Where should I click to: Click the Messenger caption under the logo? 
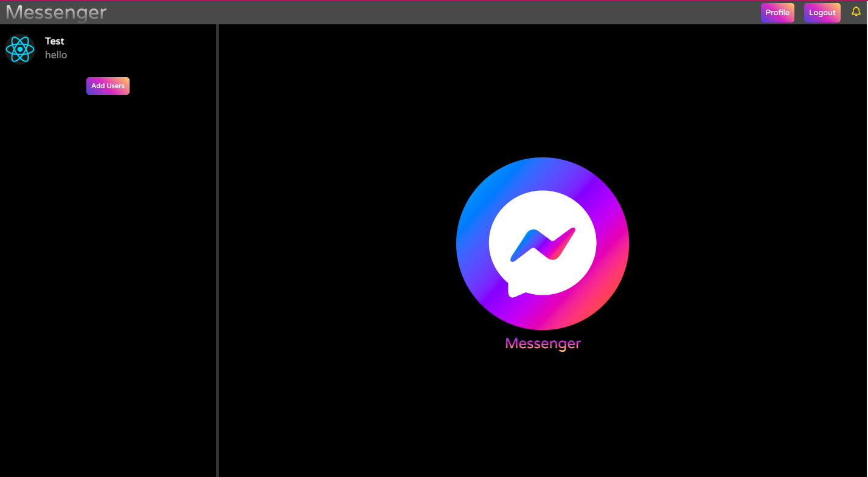click(543, 344)
